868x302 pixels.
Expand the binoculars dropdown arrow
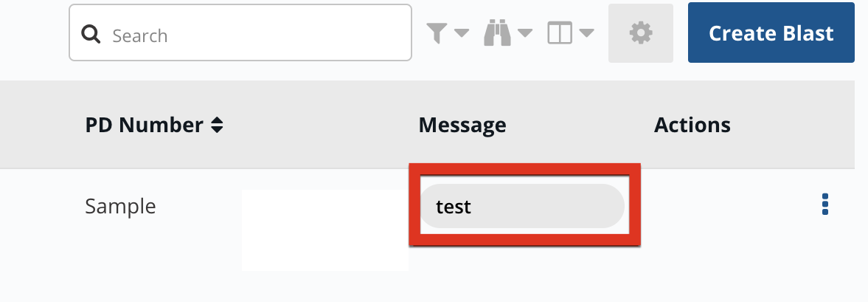point(525,33)
